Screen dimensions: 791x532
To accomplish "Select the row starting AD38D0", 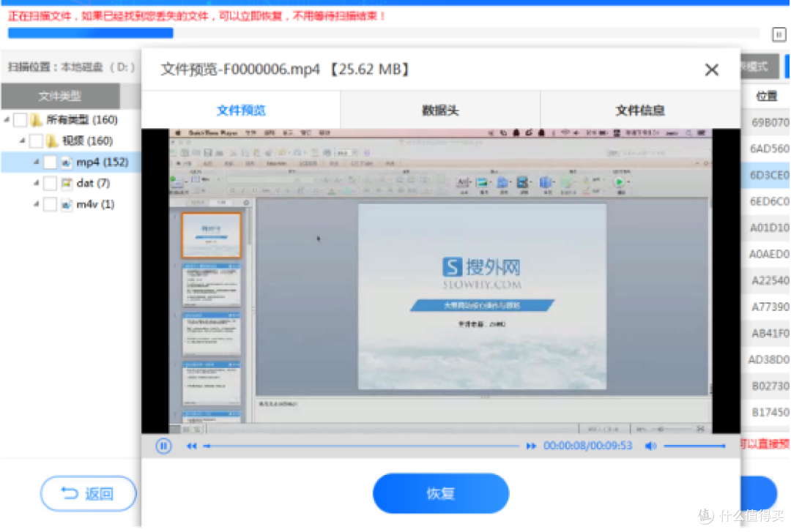I will tap(766, 359).
